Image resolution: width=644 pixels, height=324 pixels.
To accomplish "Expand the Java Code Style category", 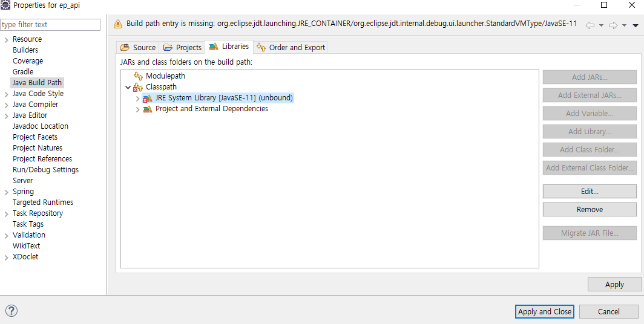I will click(6, 94).
